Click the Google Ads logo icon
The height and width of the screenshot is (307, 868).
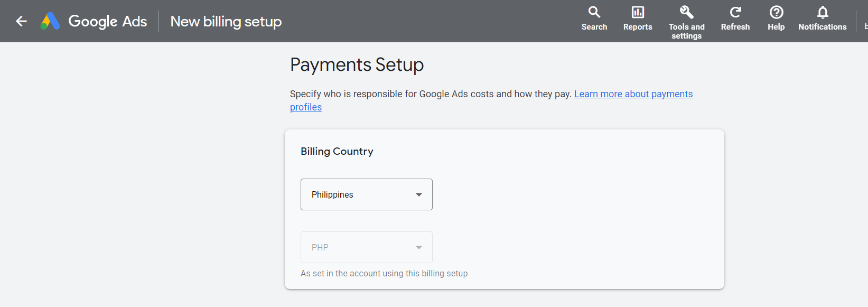point(50,21)
